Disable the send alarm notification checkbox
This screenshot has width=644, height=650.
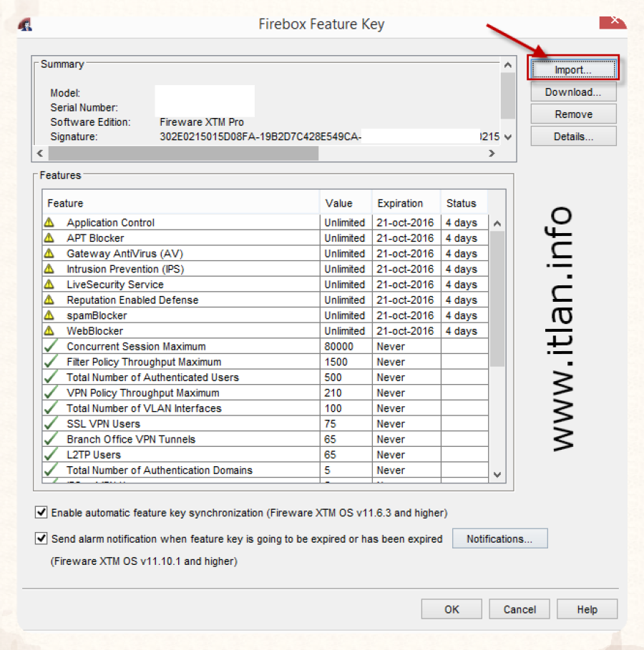click(41, 538)
